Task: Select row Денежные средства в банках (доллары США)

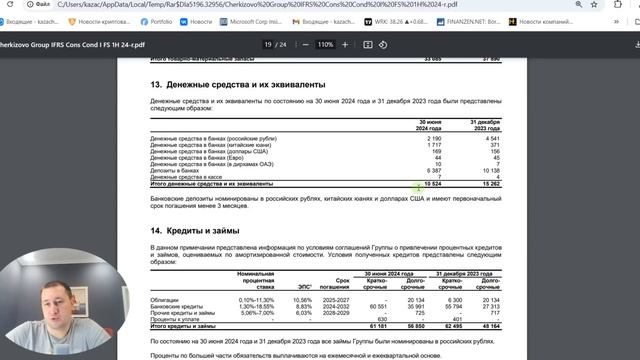Action: [326, 151]
